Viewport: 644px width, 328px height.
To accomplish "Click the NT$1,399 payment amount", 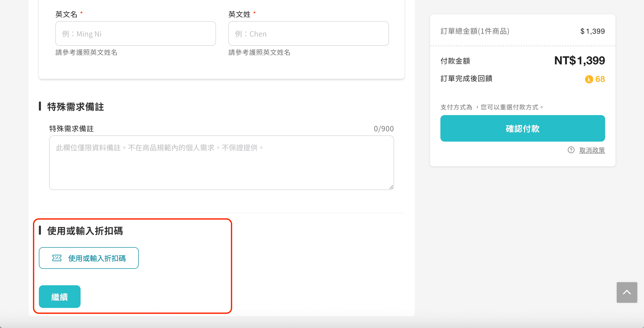I will [579, 61].
